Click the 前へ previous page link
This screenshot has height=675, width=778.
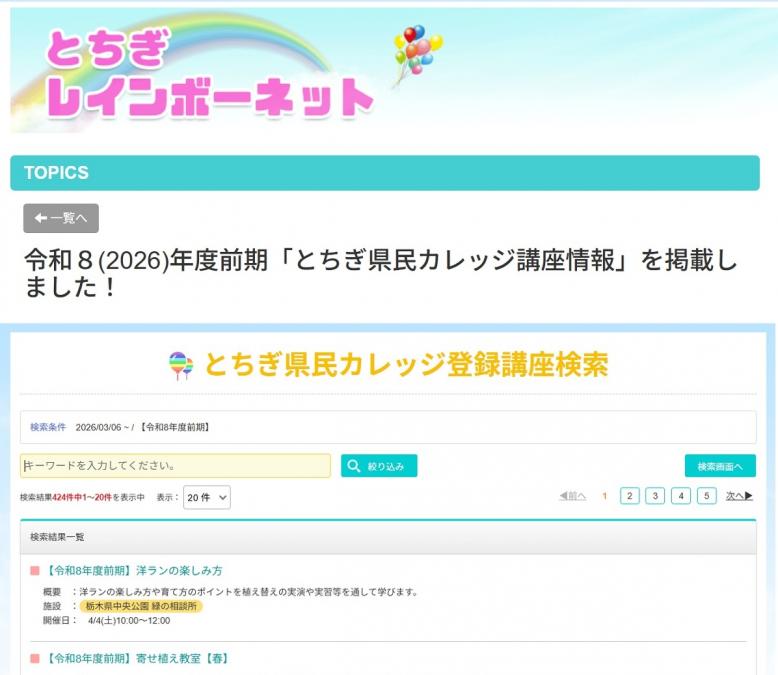573,496
